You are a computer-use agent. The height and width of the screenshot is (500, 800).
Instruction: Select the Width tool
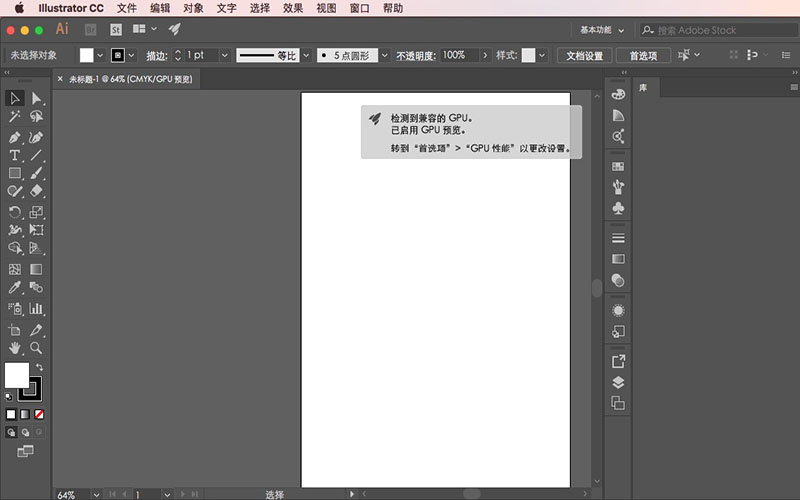click(x=15, y=230)
